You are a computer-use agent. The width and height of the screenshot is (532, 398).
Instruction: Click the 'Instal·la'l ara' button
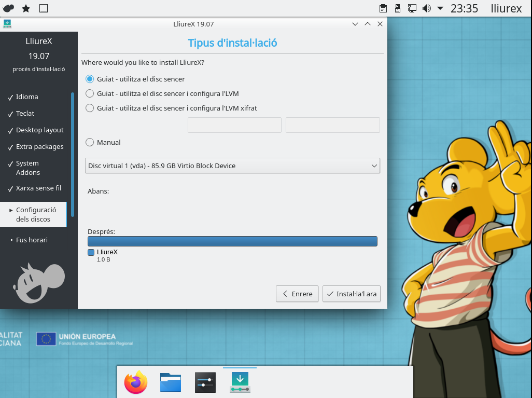click(352, 294)
